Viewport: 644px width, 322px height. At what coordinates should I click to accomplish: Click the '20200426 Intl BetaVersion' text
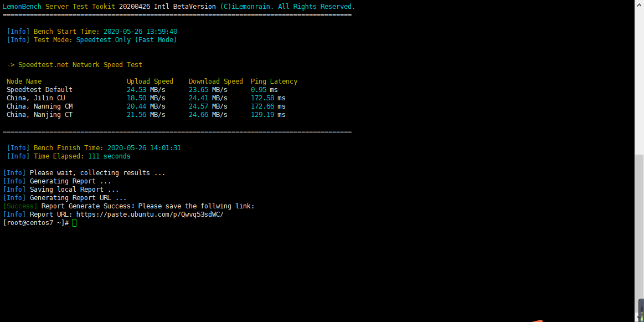pyautogui.click(x=167, y=7)
